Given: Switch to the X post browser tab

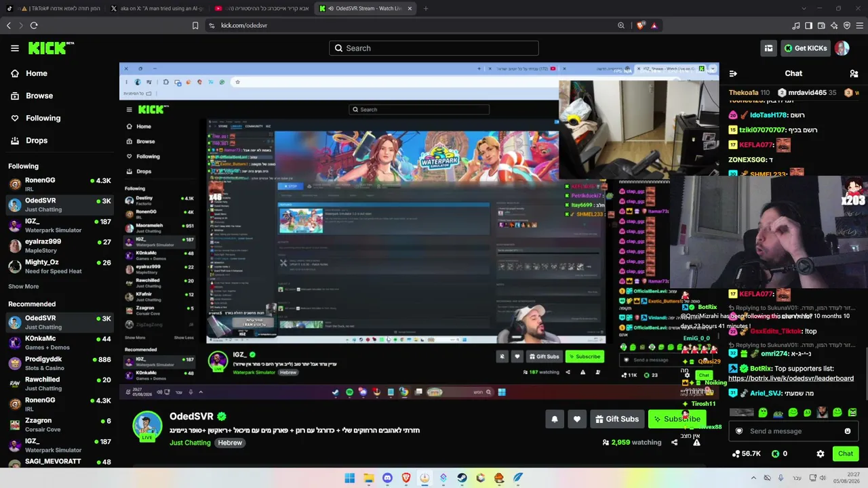Looking at the screenshot, I should pyautogui.click(x=157, y=8).
